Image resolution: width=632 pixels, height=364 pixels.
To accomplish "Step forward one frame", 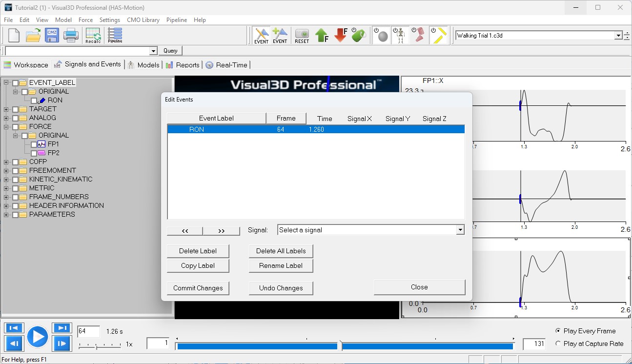I will (x=62, y=344).
